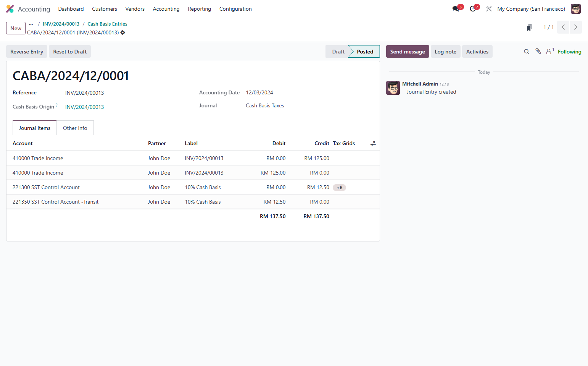Click the debit total RM 137.50
The width and height of the screenshot is (588, 366).
point(273,216)
